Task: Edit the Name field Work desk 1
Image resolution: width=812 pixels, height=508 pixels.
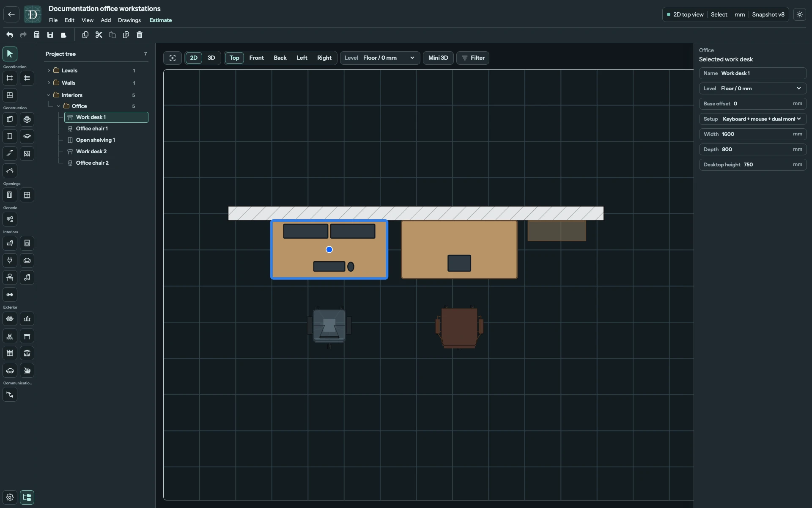Action: (752, 73)
